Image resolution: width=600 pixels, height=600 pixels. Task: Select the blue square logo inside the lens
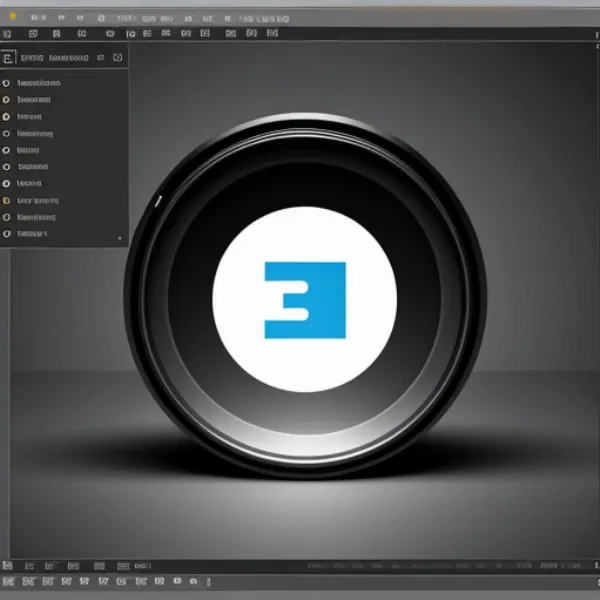tap(305, 300)
